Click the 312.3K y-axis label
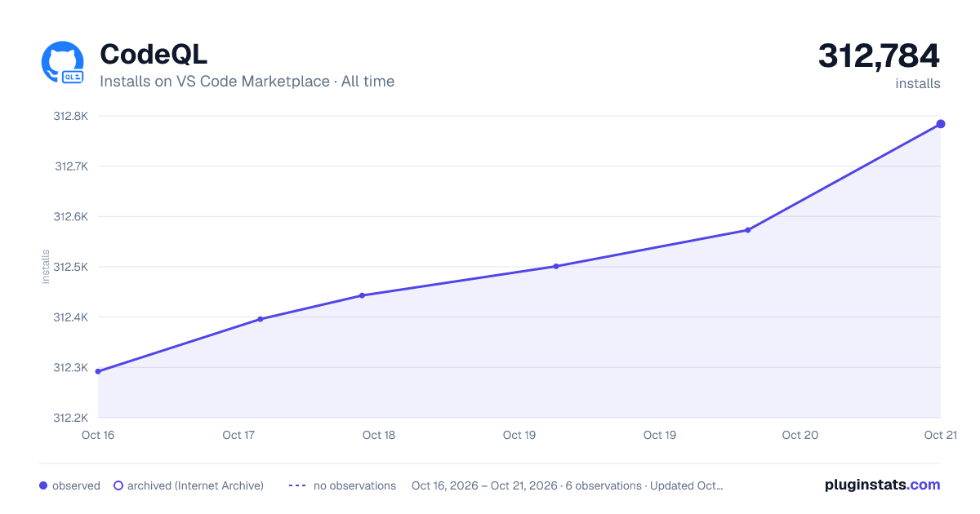Screen dimensions: 980x514 coord(71,368)
